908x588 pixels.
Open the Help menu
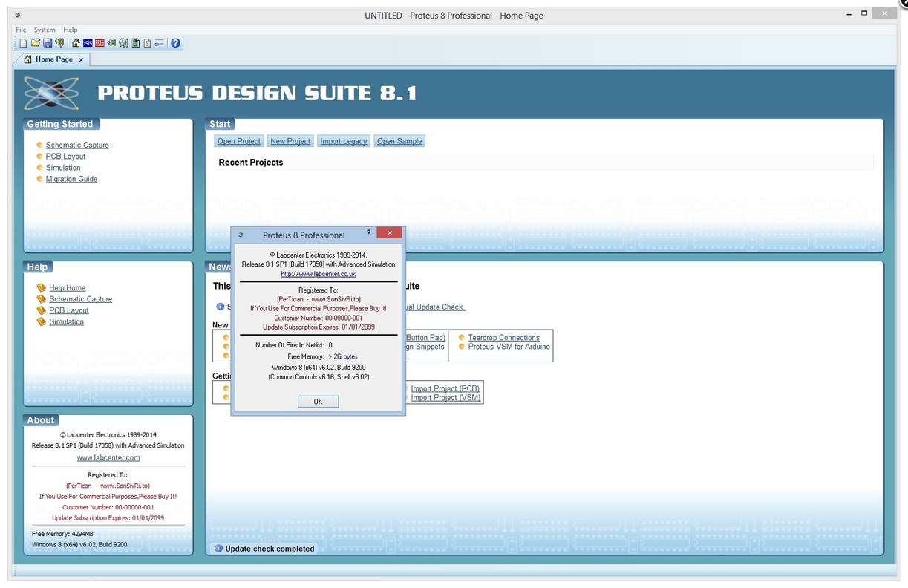71,30
